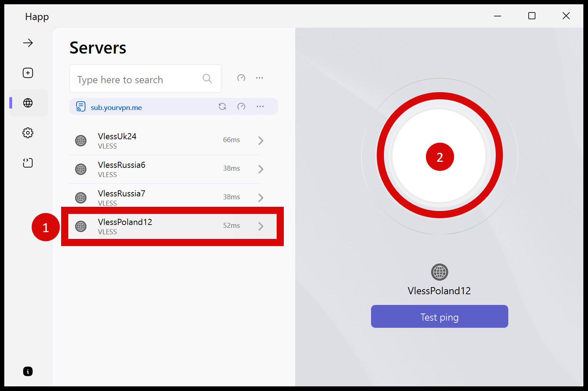588x391 pixels.
Task: Open sub.yourvpn.me subscription options menu
Action: pos(260,106)
